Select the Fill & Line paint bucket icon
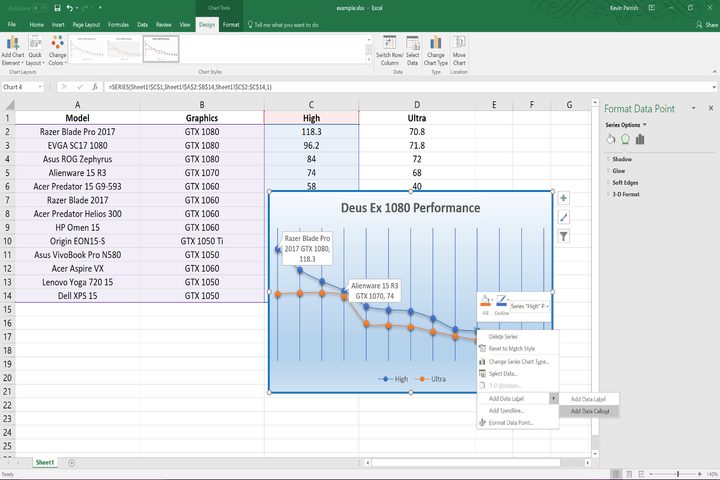Viewport: 720px width, 480px height. pyautogui.click(x=610, y=139)
